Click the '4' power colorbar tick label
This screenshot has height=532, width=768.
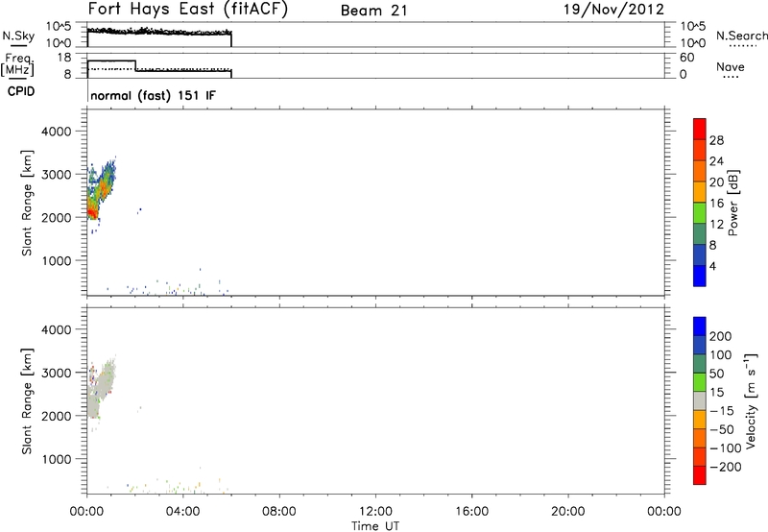(x=712, y=266)
